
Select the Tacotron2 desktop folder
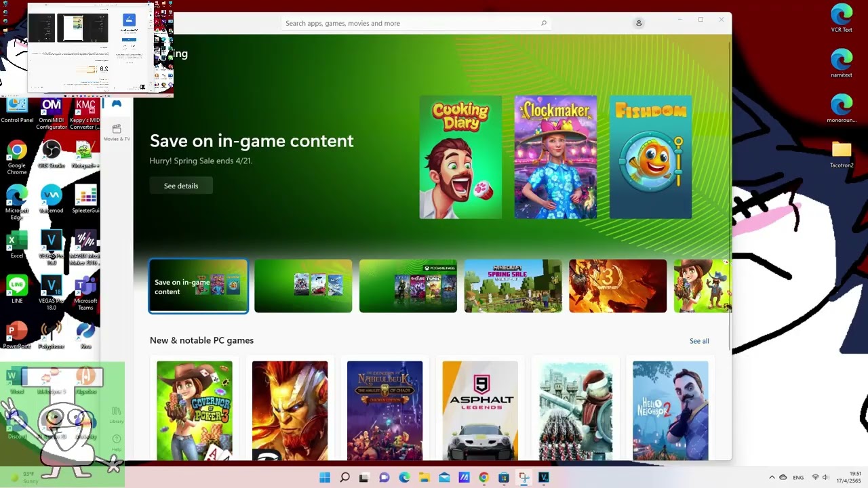[x=842, y=154]
